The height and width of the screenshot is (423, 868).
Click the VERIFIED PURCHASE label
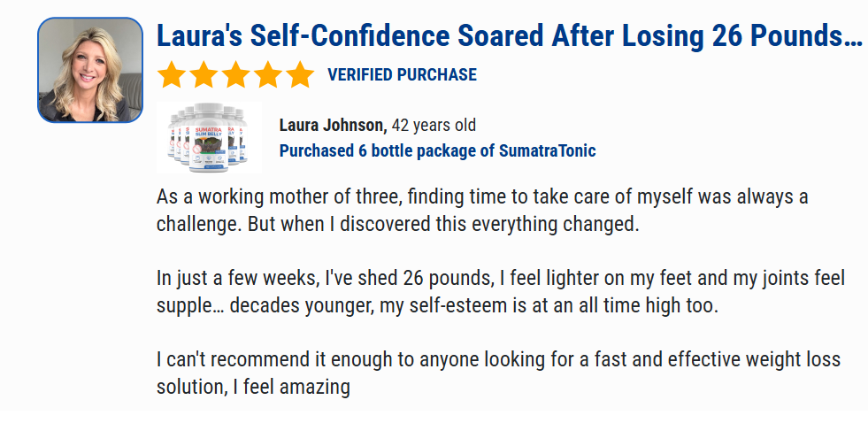pyautogui.click(x=402, y=74)
